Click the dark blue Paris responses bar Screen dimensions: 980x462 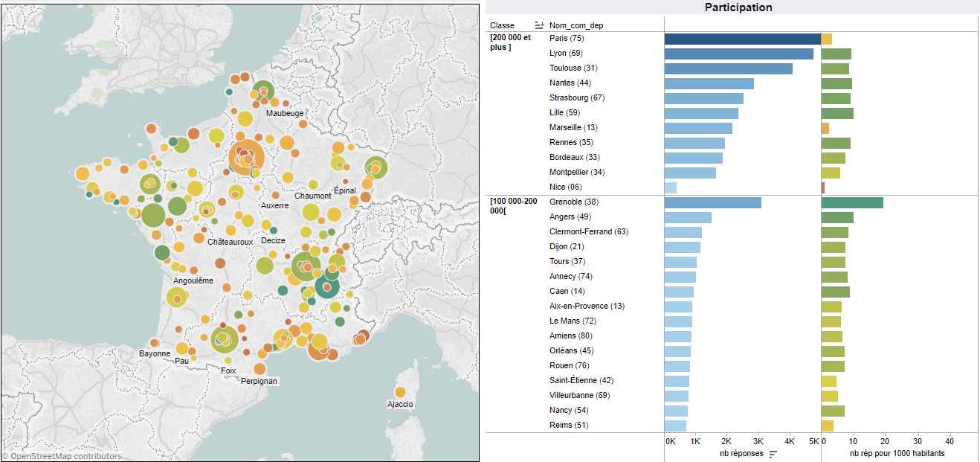(x=741, y=39)
